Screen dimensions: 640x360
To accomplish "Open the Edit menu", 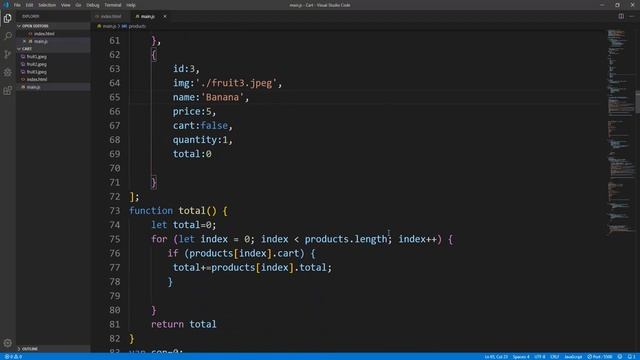I will point(29,5).
